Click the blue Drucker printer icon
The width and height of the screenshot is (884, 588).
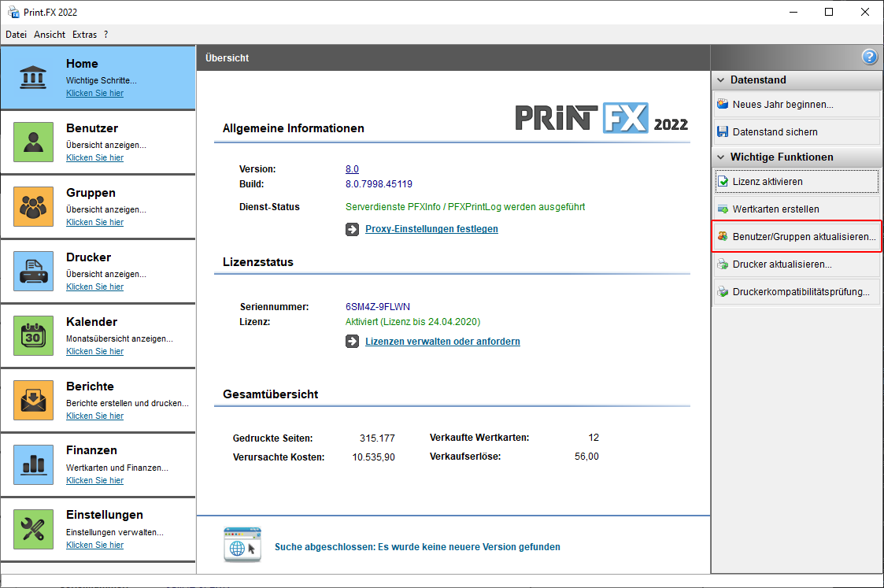tap(33, 271)
